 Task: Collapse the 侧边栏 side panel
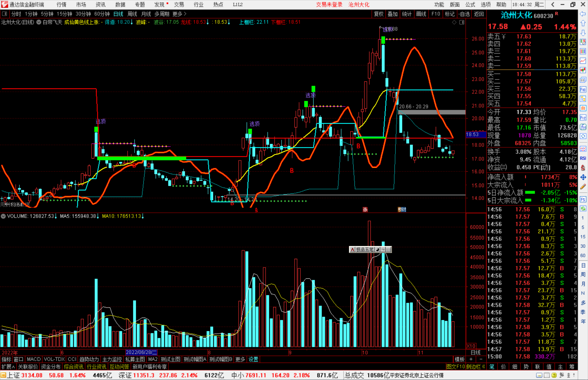[x=476, y=367]
